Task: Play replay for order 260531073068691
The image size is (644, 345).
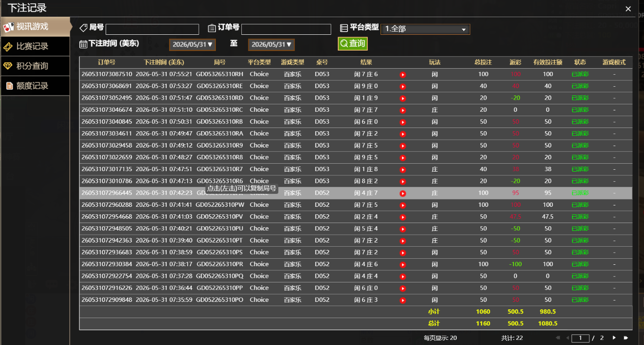Action: tap(403, 87)
